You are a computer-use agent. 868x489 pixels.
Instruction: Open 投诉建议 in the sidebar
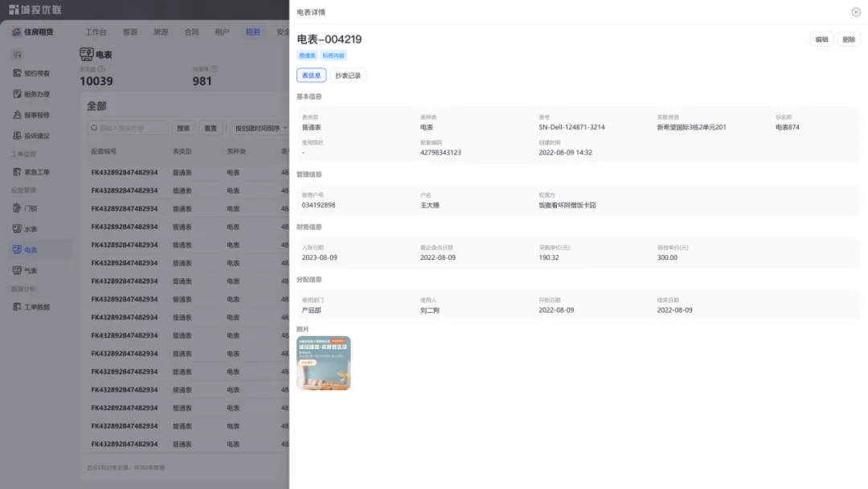(x=36, y=136)
